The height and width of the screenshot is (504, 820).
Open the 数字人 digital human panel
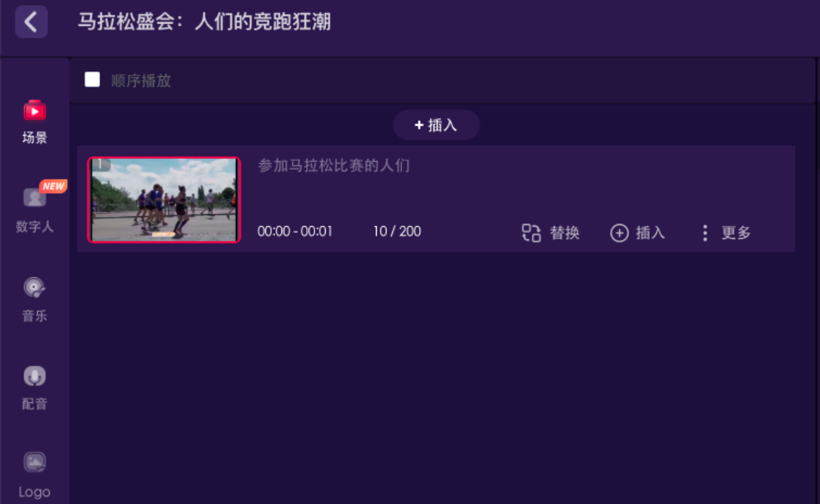point(34,209)
